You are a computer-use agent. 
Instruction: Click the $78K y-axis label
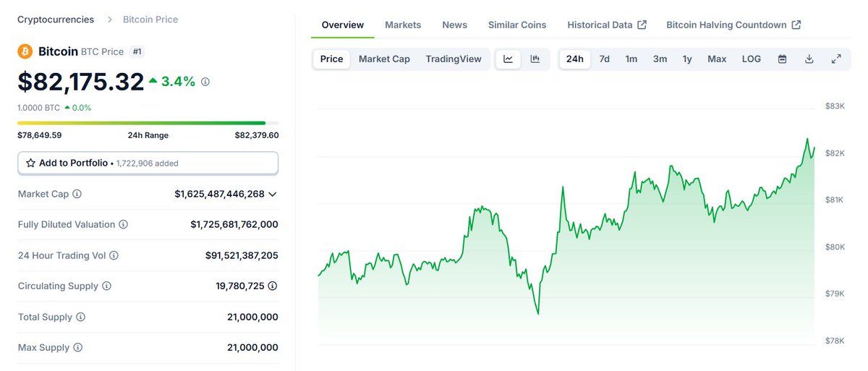(835, 341)
